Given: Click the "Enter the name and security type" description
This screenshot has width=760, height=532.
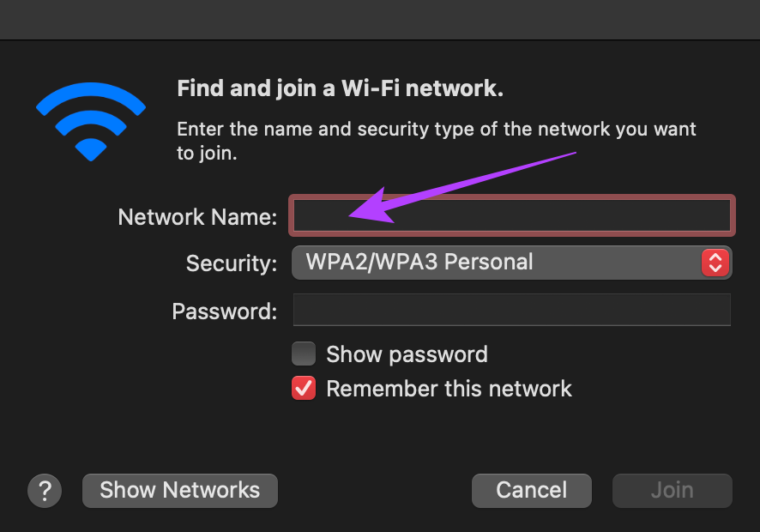Looking at the screenshot, I should coord(437,141).
